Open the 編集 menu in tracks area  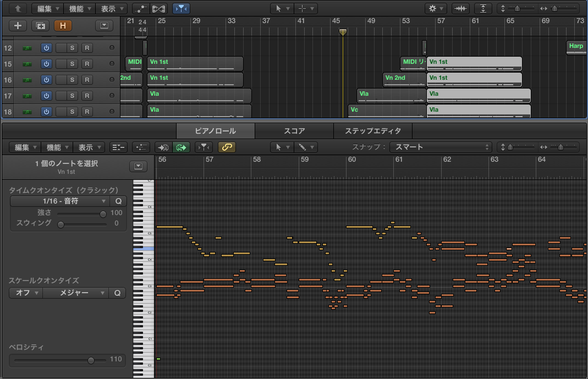pyautogui.click(x=48, y=8)
